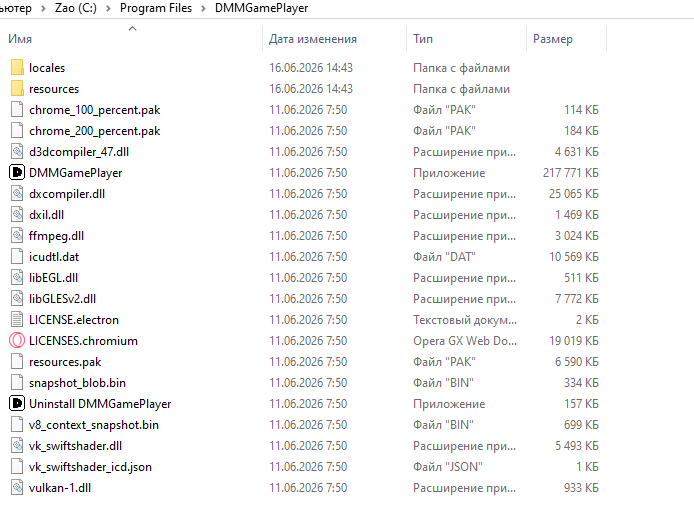This screenshot has height=509, width=694.
Task: Select the file name libEGL.dll
Action: coord(54,278)
